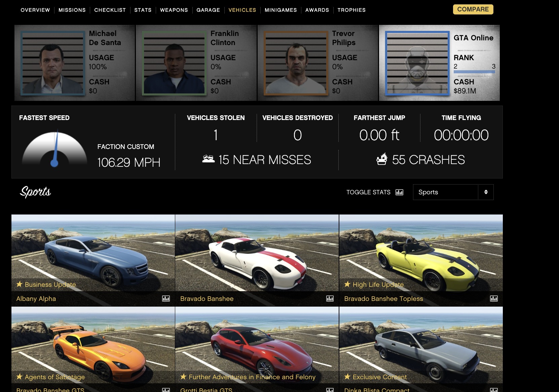The width and height of the screenshot is (559, 392).
Task: Switch to the Awards tab
Action: (x=317, y=10)
